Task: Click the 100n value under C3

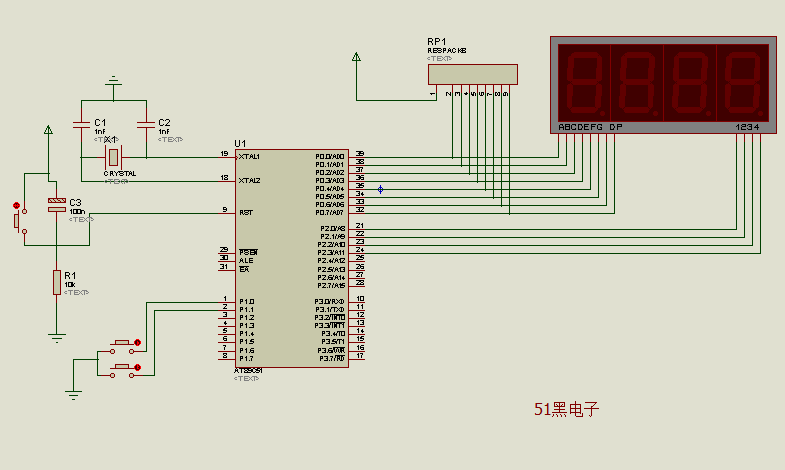Action: 77,212
